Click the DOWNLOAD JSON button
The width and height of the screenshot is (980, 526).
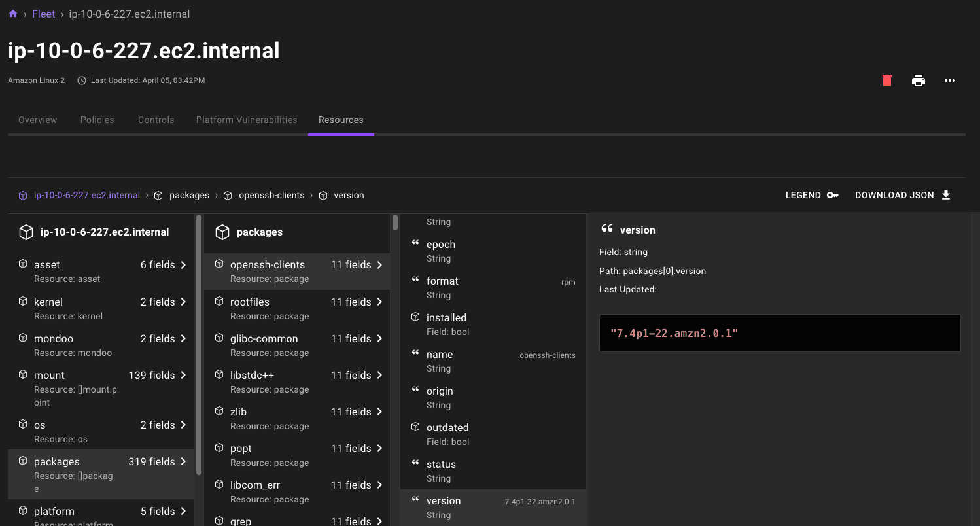pos(894,194)
